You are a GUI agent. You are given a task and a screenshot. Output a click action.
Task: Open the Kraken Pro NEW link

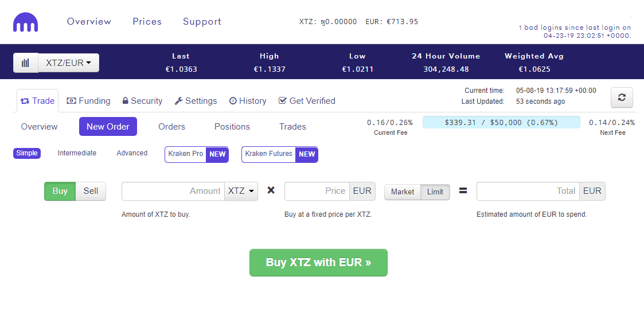(197, 154)
